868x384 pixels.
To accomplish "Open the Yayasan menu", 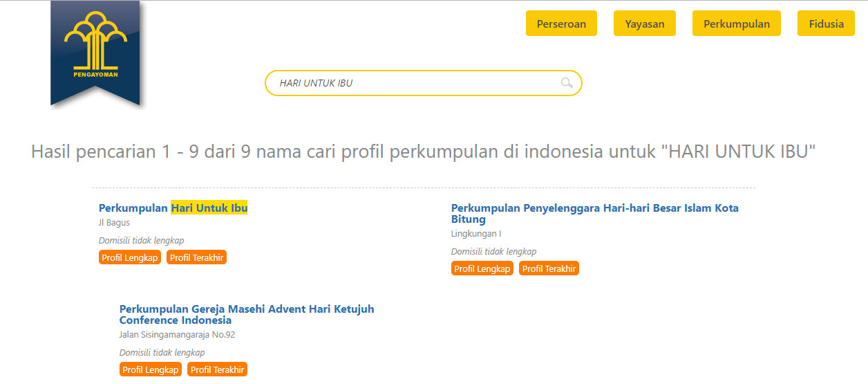I will coord(644,24).
